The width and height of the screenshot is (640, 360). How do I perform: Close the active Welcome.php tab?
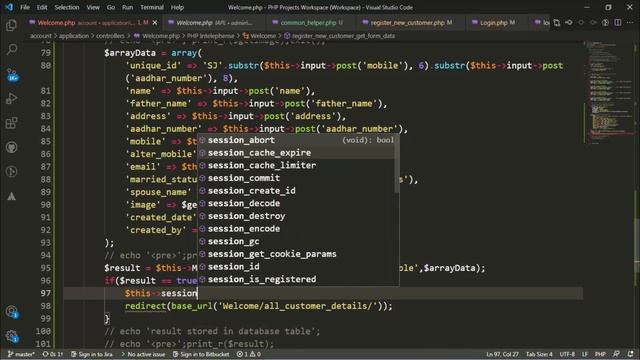(155, 22)
